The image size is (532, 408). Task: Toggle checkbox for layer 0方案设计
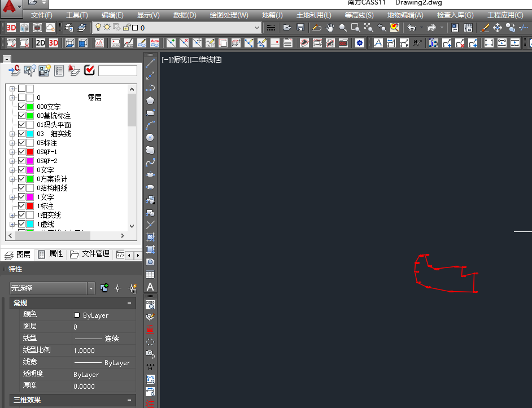click(21, 179)
